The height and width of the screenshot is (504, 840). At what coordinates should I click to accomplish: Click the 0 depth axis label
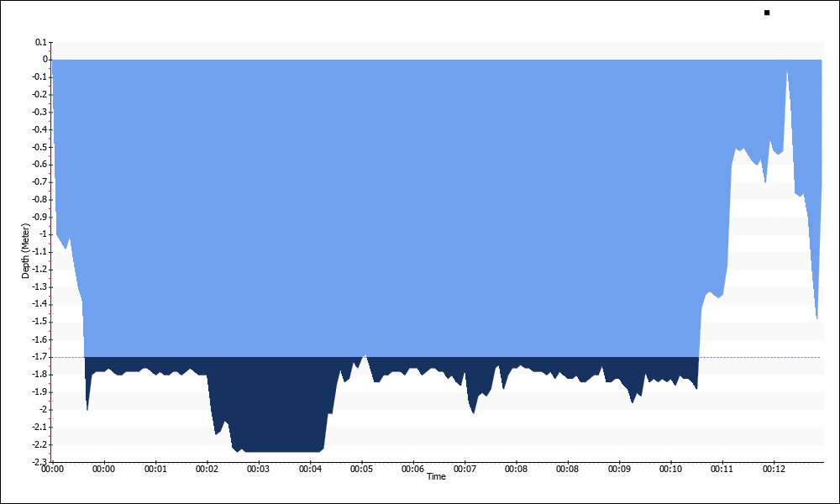[45, 60]
